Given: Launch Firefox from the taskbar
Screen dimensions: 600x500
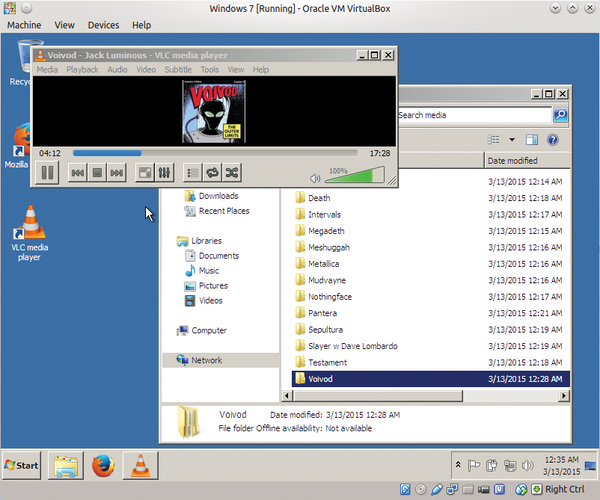Looking at the screenshot, I should point(101,465).
